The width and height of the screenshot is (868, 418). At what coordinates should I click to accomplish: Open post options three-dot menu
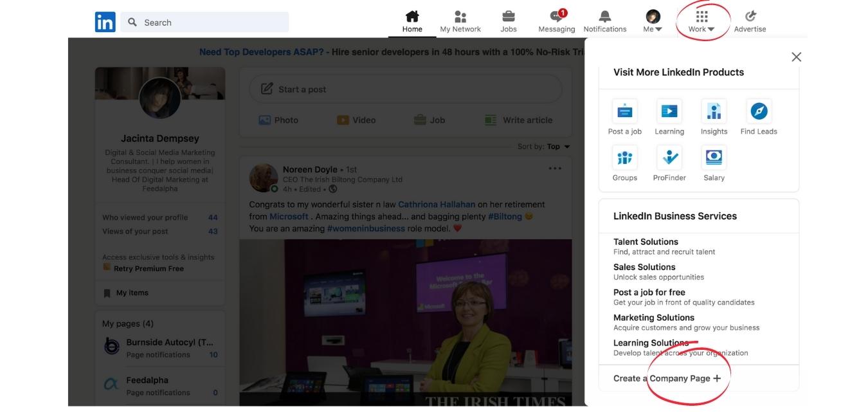[555, 168]
